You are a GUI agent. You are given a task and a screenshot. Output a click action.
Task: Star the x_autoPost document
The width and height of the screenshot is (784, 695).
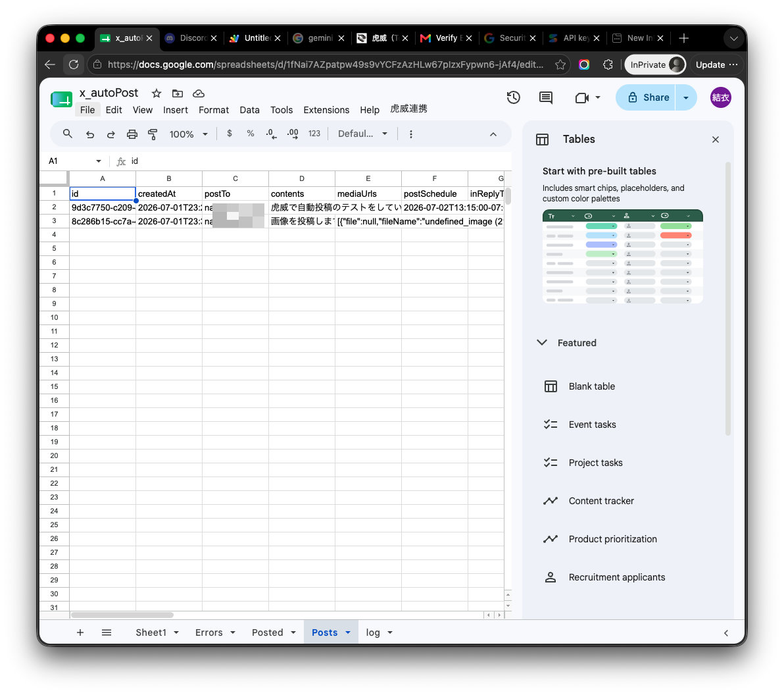(x=157, y=93)
